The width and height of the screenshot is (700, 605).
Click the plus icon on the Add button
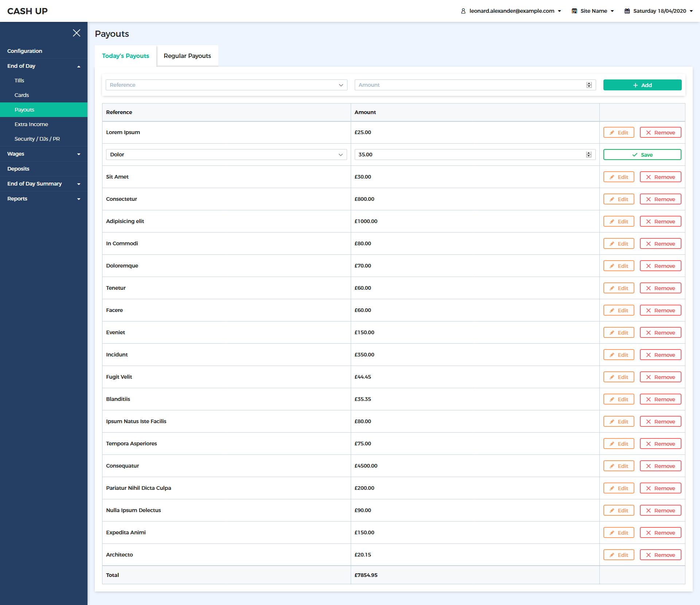(635, 85)
